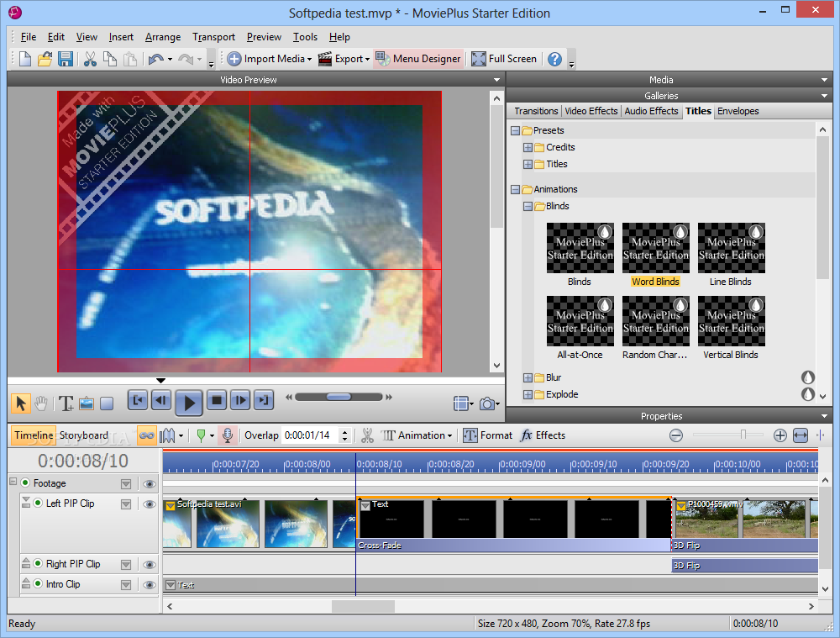The height and width of the screenshot is (638, 840).
Task: Enter Full Screen preview
Action: click(x=504, y=59)
